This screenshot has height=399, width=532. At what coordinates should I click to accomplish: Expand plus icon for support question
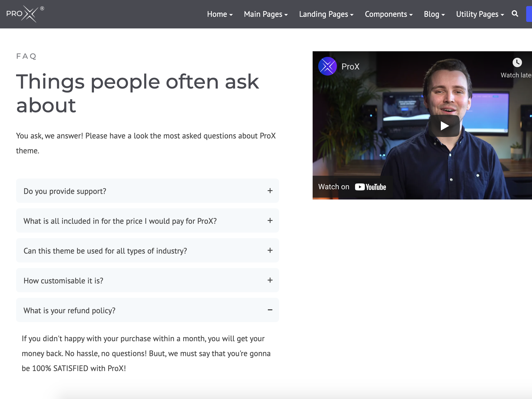coord(270,191)
